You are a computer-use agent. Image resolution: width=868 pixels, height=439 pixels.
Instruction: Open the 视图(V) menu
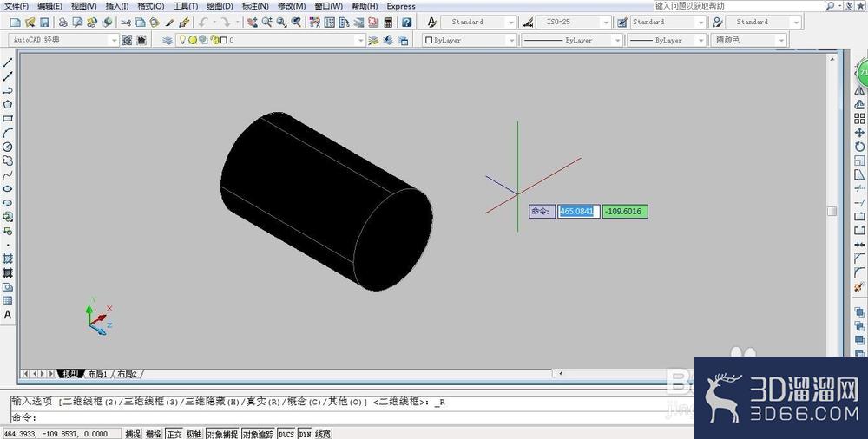point(83,6)
